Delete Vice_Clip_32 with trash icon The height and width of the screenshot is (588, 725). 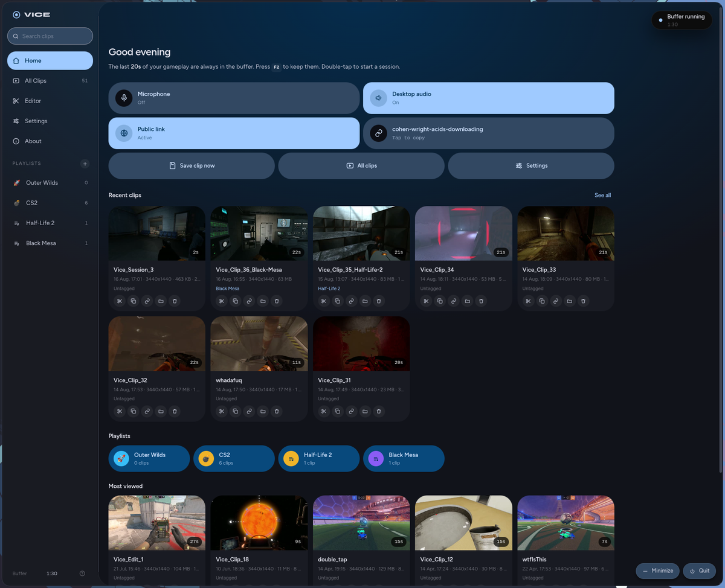[x=175, y=411]
